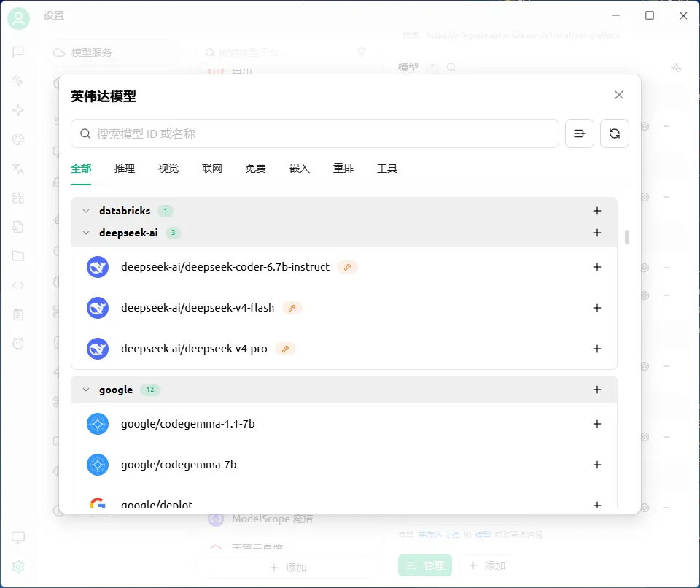Click the monitor icon in the sidebar
This screenshot has height=588, width=700.
tap(18, 538)
